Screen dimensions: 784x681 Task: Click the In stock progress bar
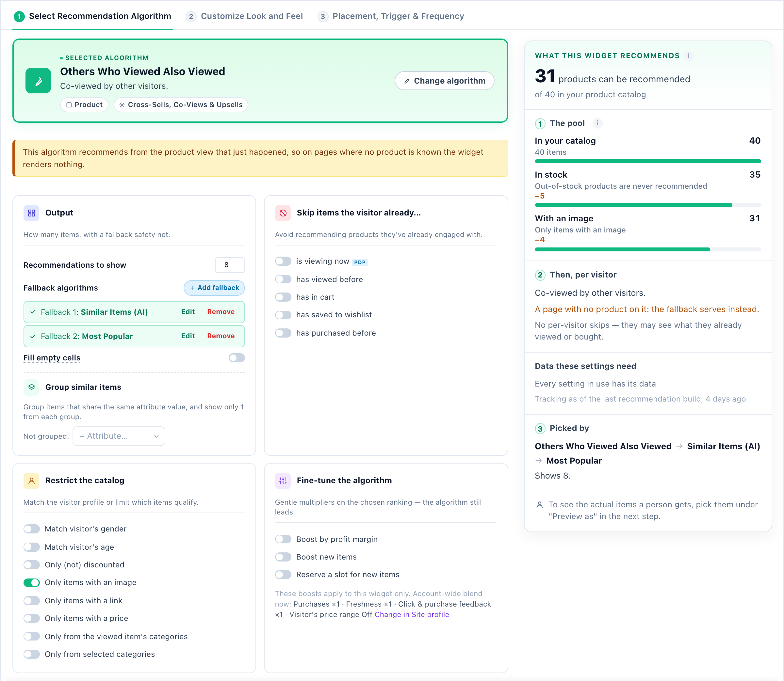click(647, 205)
